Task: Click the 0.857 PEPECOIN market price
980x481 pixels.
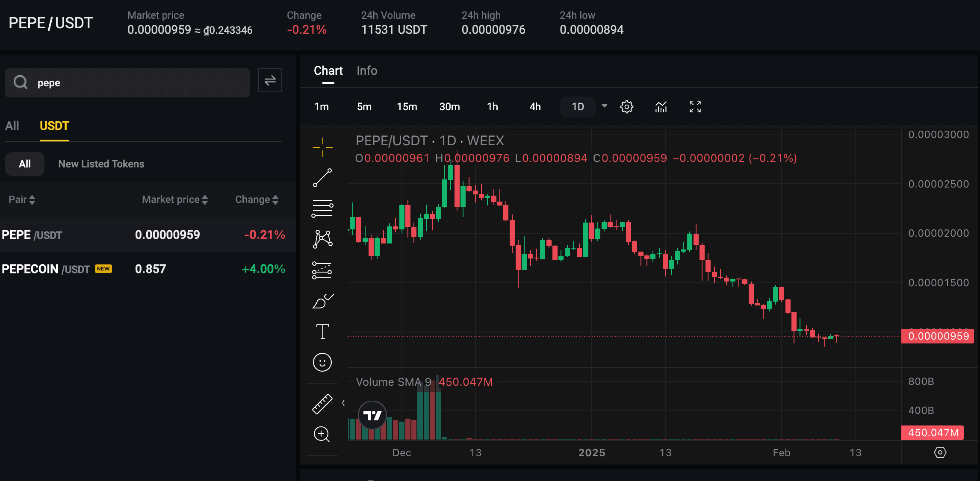Action: (x=151, y=269)
